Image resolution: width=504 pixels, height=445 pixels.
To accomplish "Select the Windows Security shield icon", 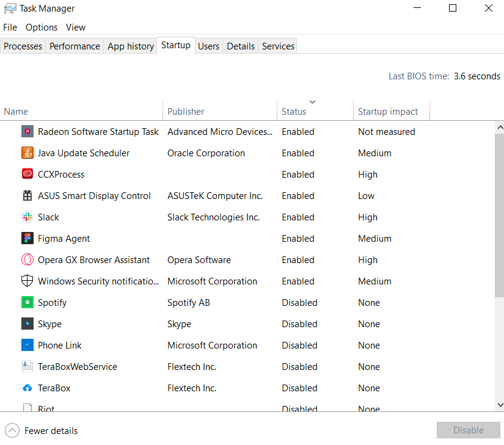I will point(27,281).
